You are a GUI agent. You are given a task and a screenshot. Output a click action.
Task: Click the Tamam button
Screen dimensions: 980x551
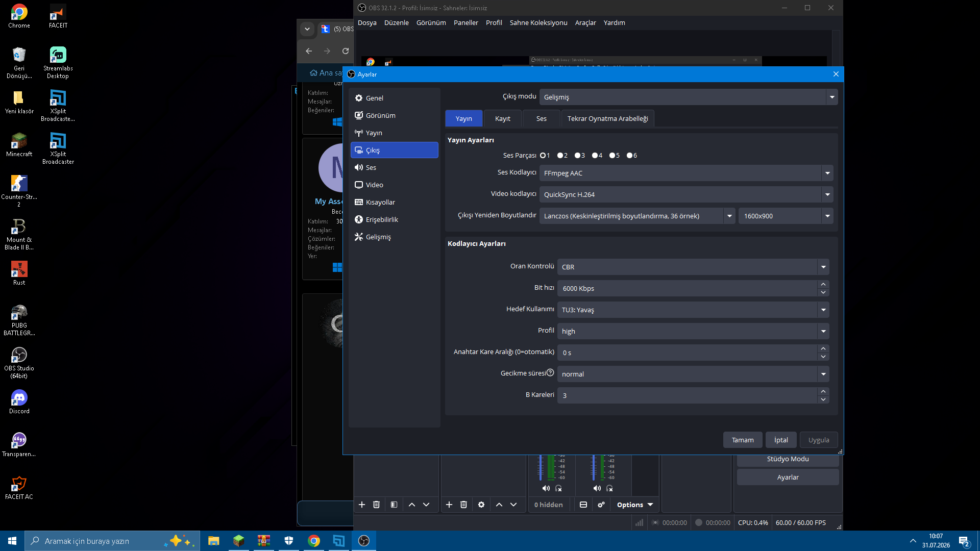pyautogui.click(x=743, y=440)
